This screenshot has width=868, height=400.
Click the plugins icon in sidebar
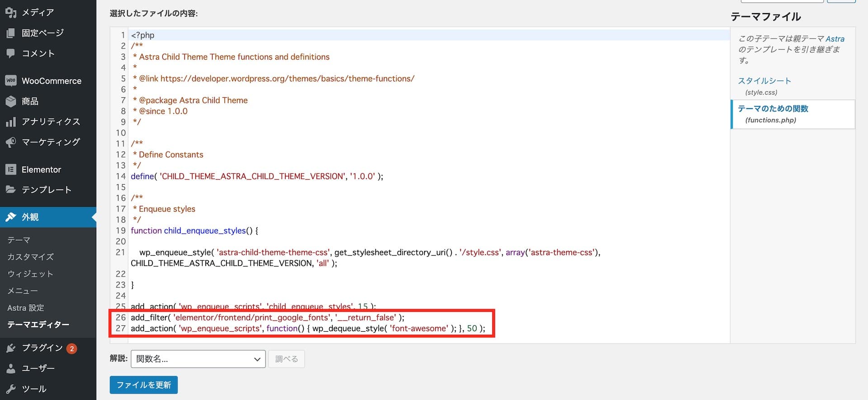pyautogui.click(x=11, y=348)
